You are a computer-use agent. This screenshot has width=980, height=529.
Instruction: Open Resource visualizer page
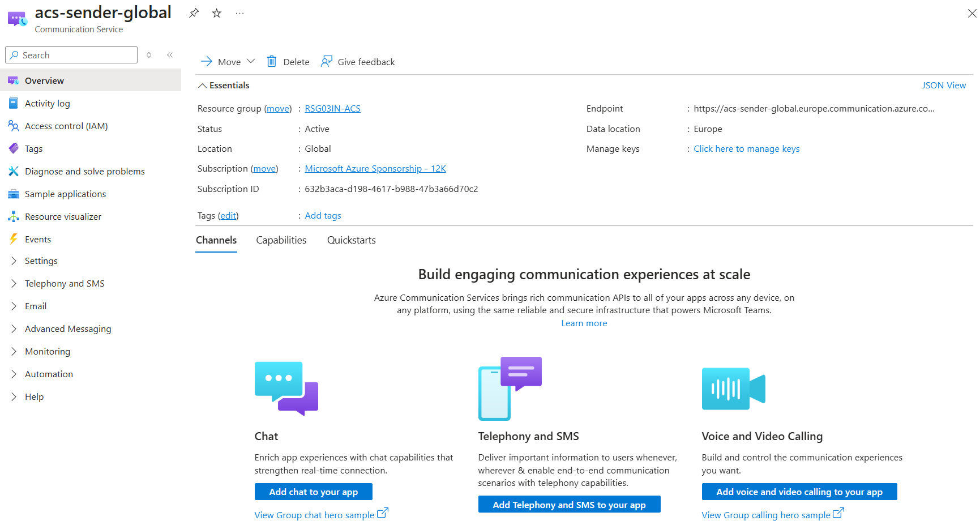coord(63,216)
